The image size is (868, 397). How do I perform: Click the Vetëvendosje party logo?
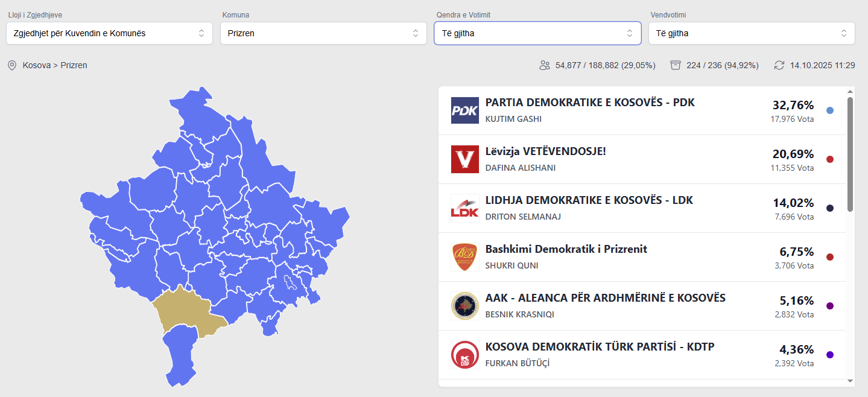464,159
